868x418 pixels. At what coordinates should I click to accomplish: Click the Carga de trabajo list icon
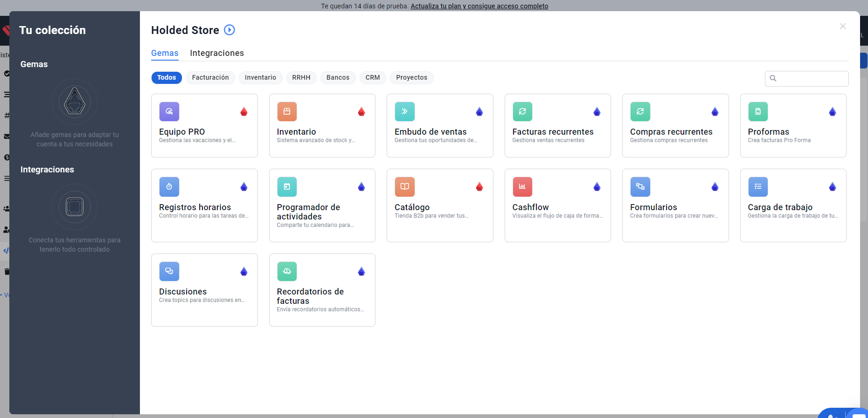pos(758,187)
